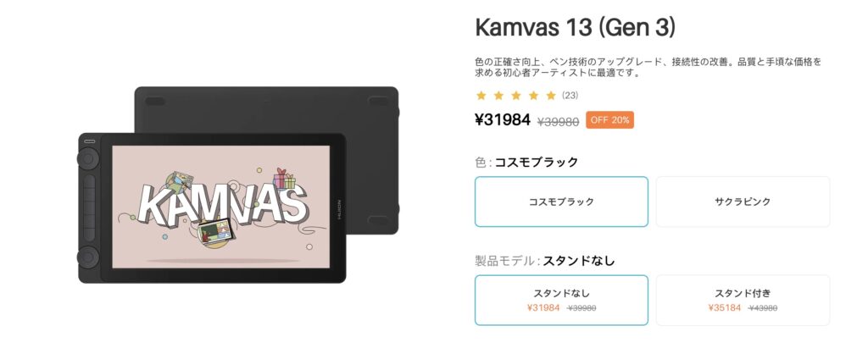Click the struck-through price beside OFF badge
Screen dimensions: 868x348
pyautogui.click(x=558, y=121)
